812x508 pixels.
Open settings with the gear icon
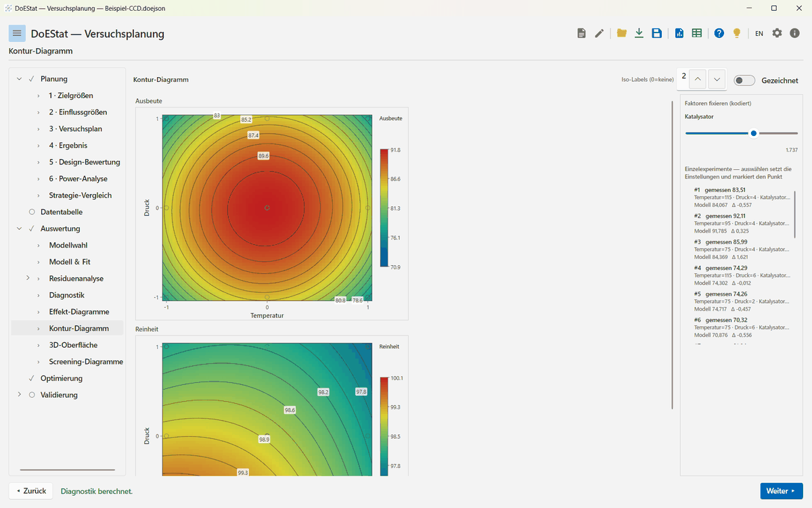777,33
